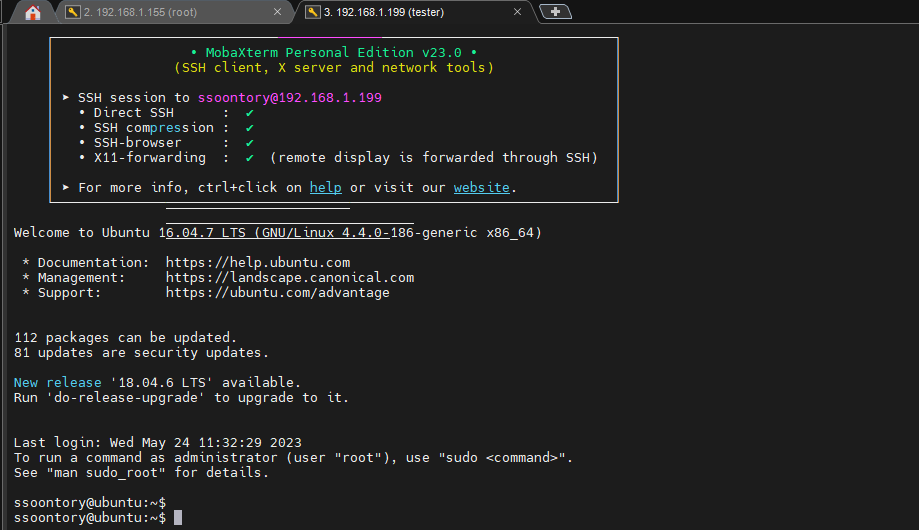Viewport: 919px width, 530px height.
Task: Open the Home tab with the house icon
Action: (x=33, y=12)
